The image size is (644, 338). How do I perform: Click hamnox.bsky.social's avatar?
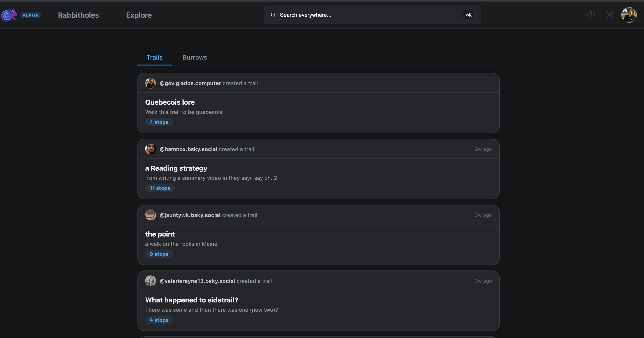pyautogui.click(x=151, y=149)
